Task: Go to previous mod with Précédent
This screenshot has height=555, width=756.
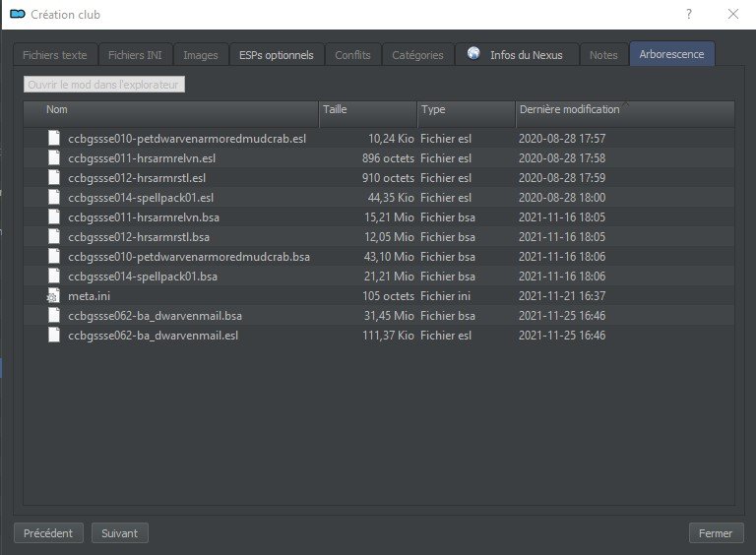Action: click(x=48, y=532)
